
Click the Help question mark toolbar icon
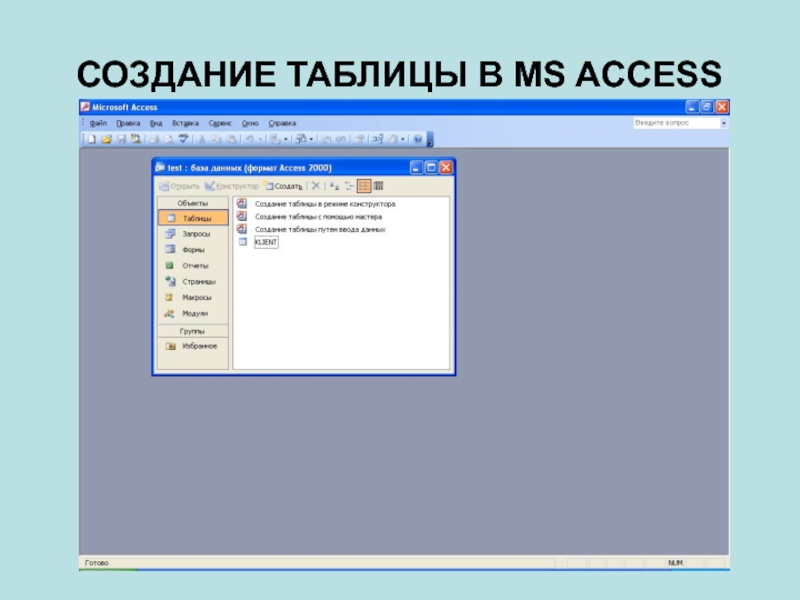(418, 139)
